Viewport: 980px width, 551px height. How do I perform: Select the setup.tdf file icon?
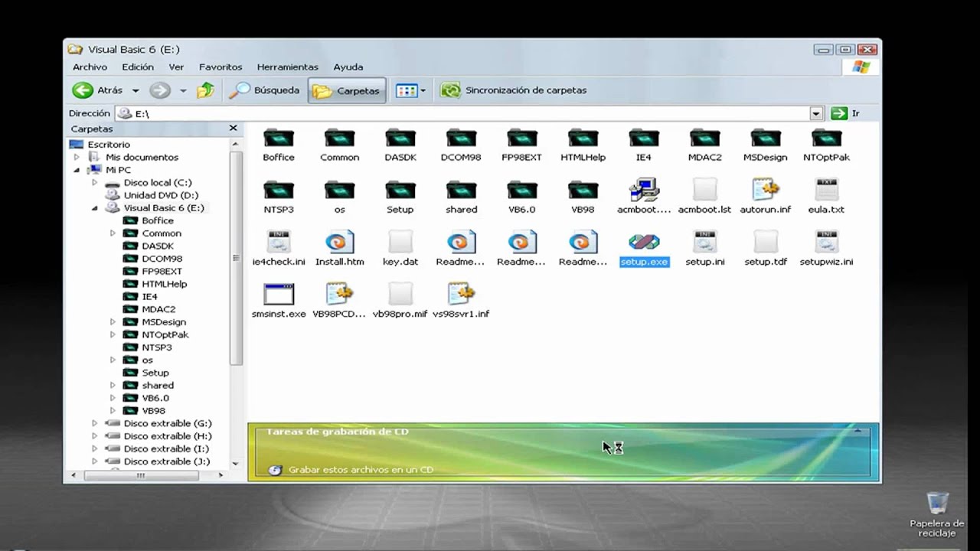(x=766, y=242)
